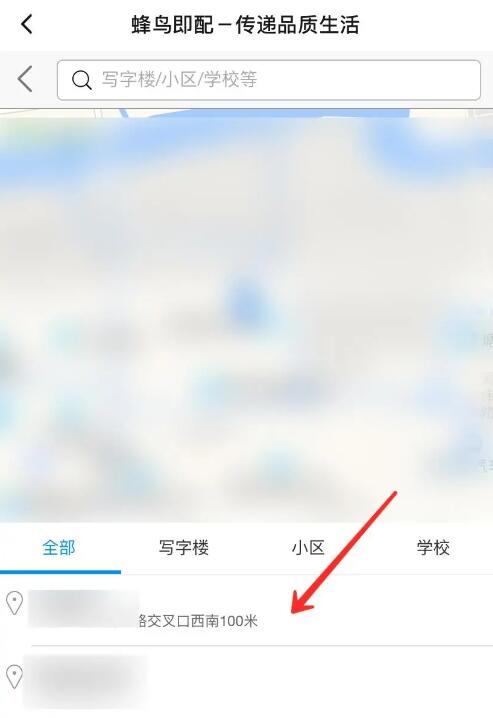The image size is (493, 718).
Task: Tap the gray back chevron beside search box
Action: pyautogui.click(x=25, y=79)
